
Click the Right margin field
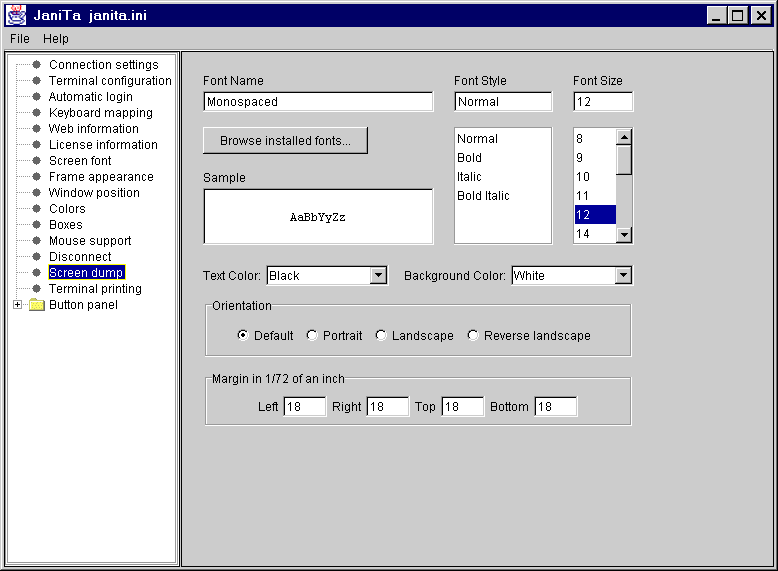(x=388, y=407)
